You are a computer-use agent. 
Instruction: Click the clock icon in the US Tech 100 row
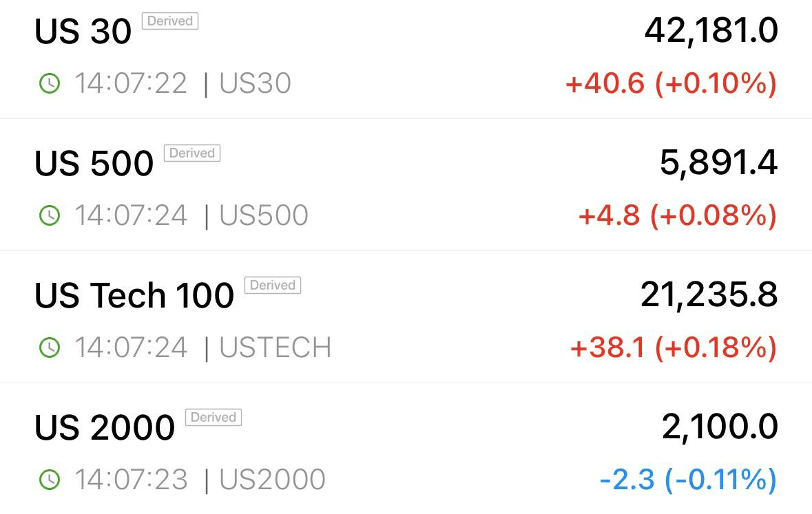click(50, 347)
